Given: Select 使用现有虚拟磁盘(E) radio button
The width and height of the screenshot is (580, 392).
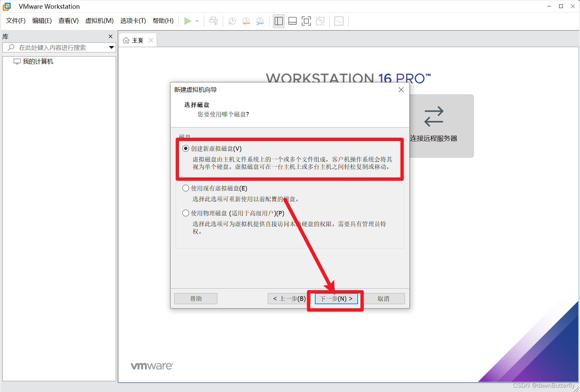Looking at the screenshot, I should (x=186, y=188).
